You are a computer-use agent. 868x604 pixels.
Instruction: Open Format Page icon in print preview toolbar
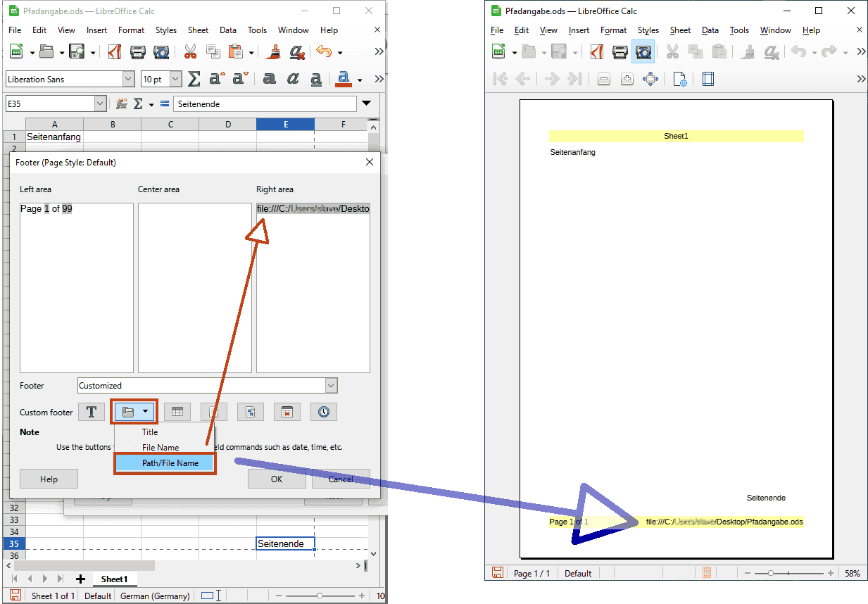pos(679,79)
